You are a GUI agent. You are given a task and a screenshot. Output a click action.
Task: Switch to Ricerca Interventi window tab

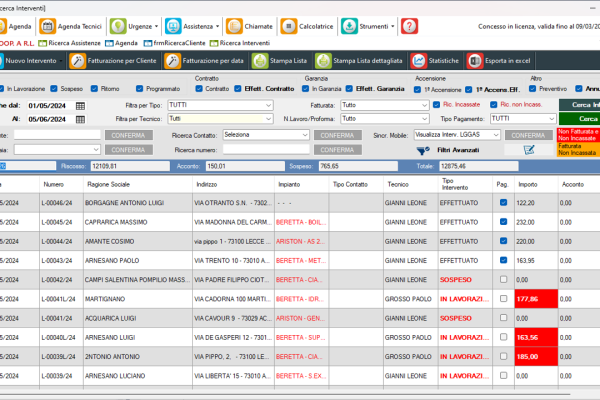(x=240, y=43)
